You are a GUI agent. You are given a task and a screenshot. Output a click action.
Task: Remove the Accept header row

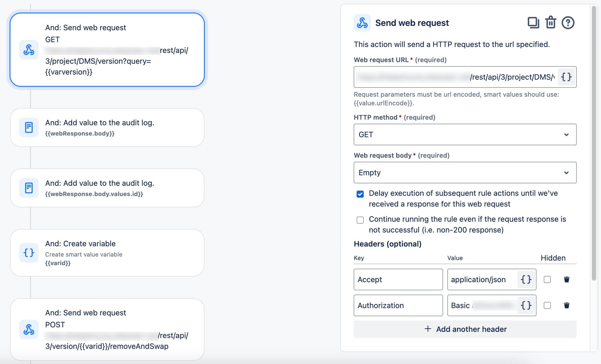coord(566,279)
